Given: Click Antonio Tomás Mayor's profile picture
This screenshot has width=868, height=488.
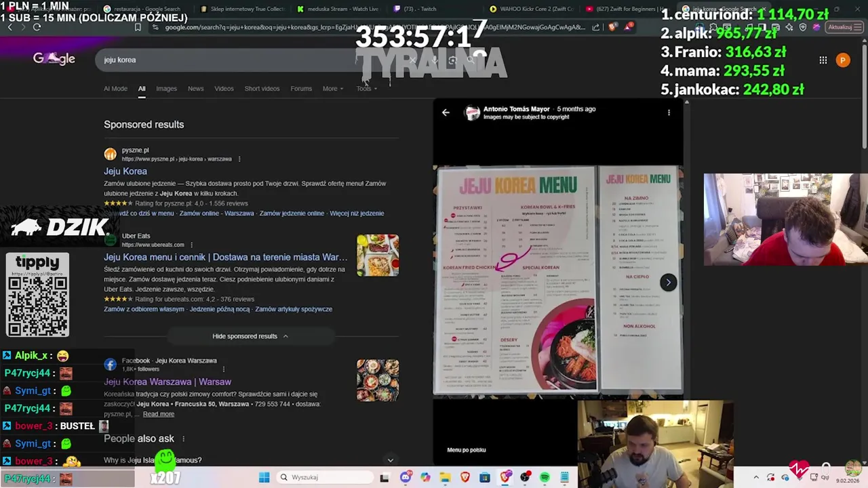Looking at the screenshot, I should [x=472, y=113].
